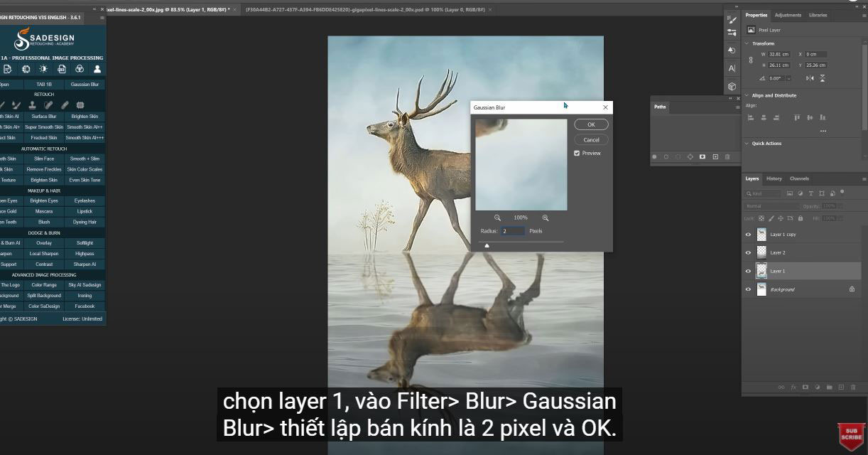Click the delete path trash icon
This screenshot has height=455, width=868.
727,156
